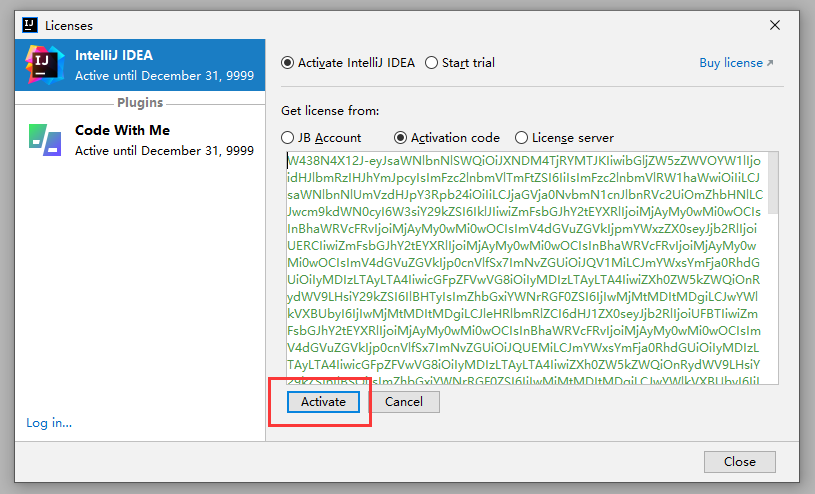Click the Licenses window title text
Screen dimensions: 815x494
[x=69, y=25]
